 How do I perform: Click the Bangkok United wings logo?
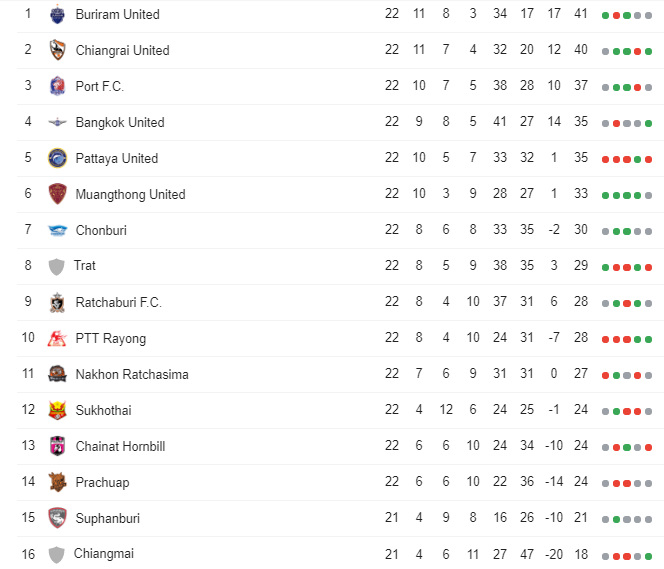57,122
